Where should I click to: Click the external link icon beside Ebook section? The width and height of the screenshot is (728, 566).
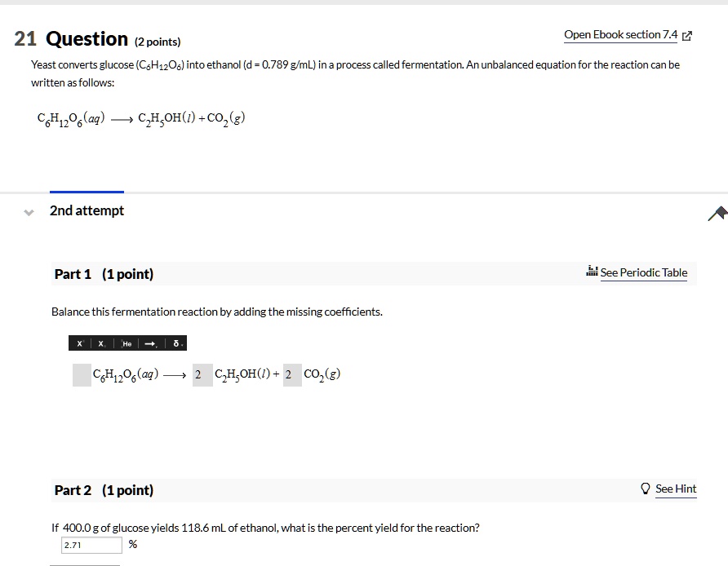click(x=688, y=36)
